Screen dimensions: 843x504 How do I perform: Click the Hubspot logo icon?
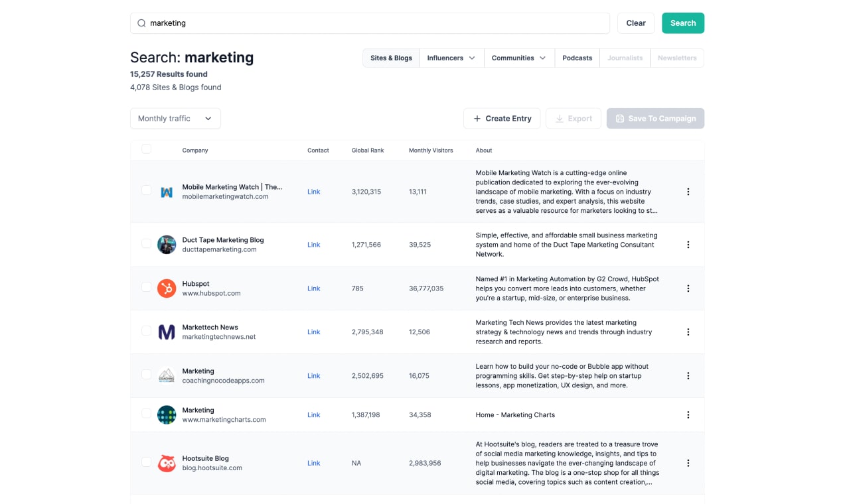point(167,288)
